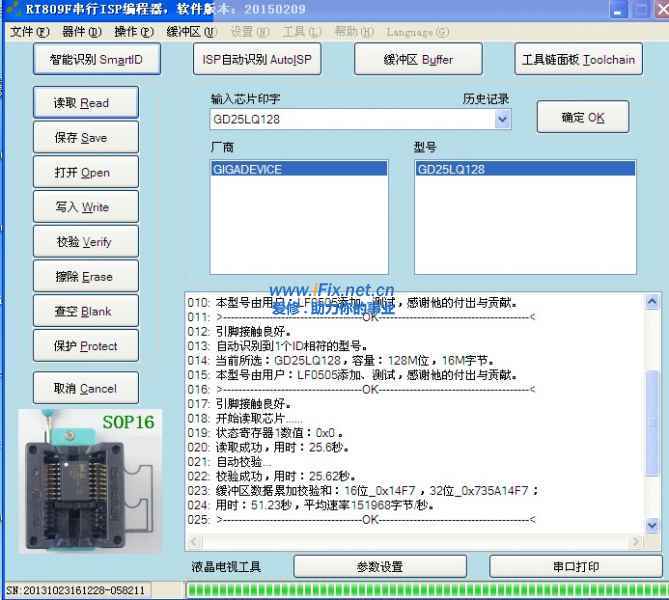Click the 打开 Open button
The width and height of the screenshot is (669, 600).
pos(86,172)
